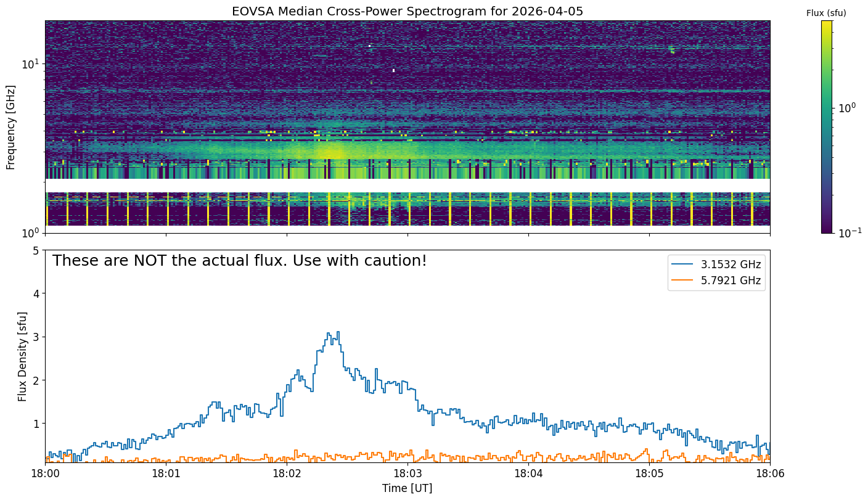Click the Flux (sfu) colorbar label

tap(826, 13)
